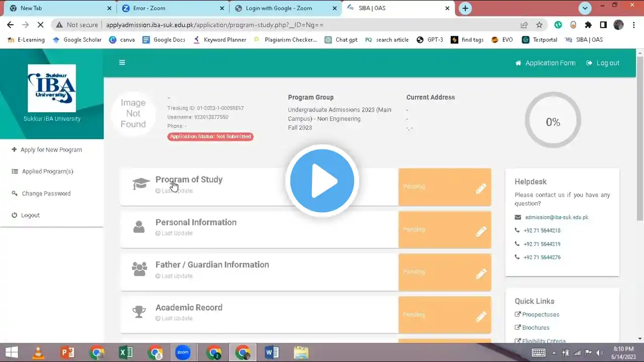The image size is (644, 362).
Task: Open the Keyword Planner bookmark
Action: point(220,40)
